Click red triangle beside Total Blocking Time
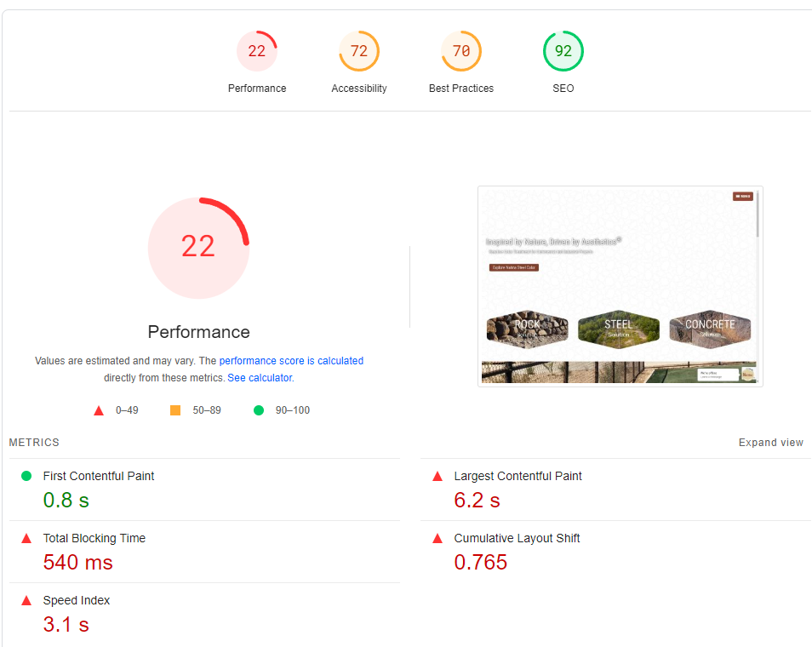Screen dimensions: 812x647 (26, 538)
